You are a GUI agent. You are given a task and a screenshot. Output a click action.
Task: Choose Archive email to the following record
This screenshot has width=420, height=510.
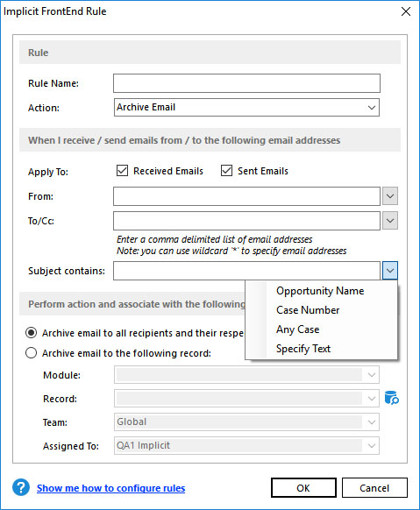32,353
